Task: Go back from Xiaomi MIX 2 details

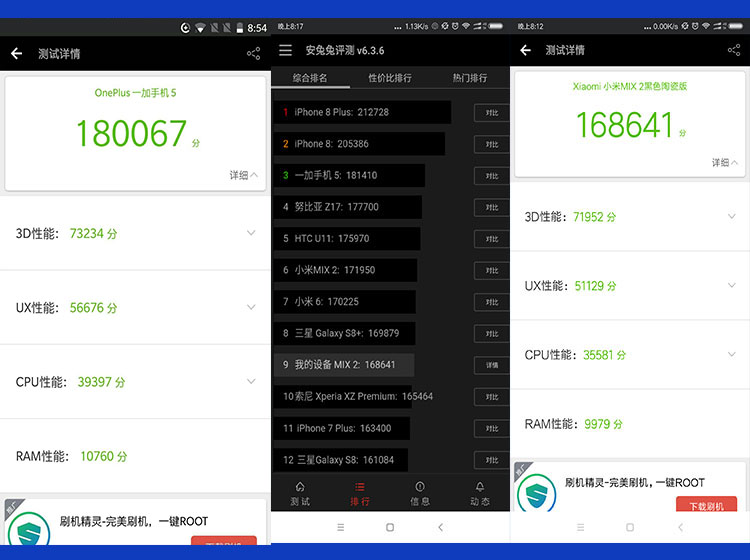Action: pyautogui.click(x=526, y=50)
